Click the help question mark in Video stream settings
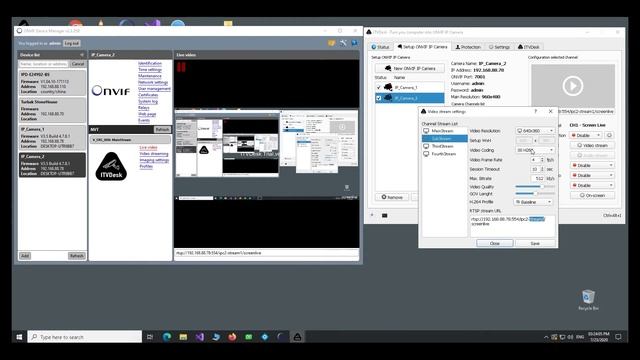The width and height of the screenshot is (640, 360). 536,111
